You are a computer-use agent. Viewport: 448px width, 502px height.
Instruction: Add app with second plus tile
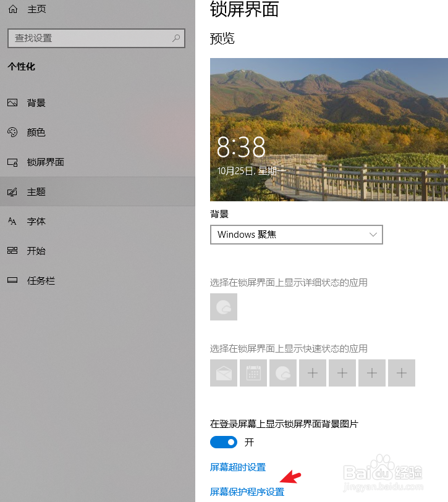pyautogui.click(x=342, y=373)
